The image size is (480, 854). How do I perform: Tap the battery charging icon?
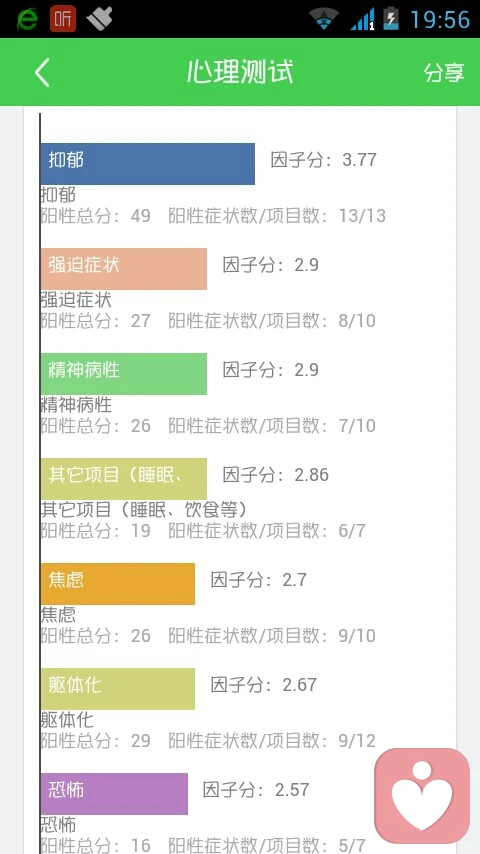coord(391,18)
